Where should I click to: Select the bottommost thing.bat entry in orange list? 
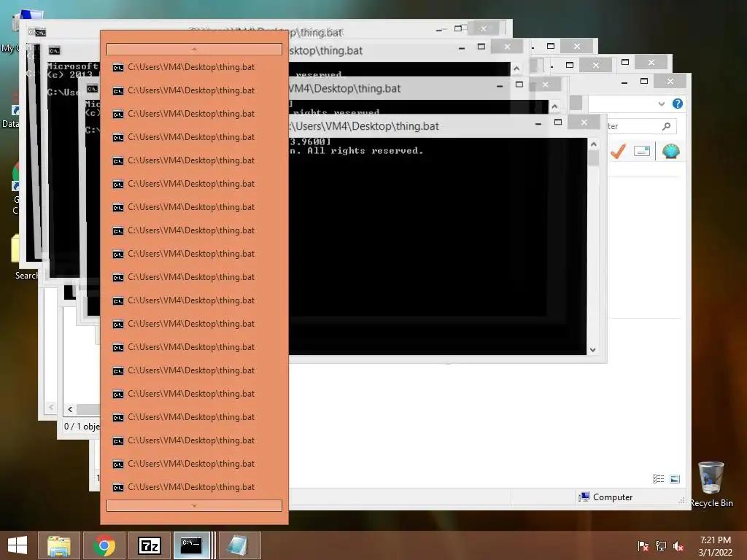(194, 487)
